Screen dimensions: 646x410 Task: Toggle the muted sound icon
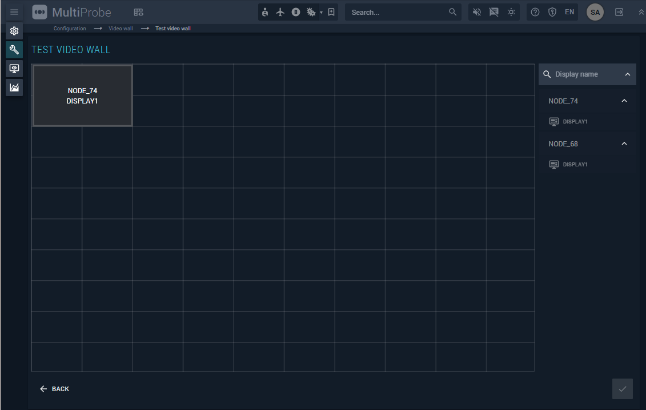[x=477, y=12]
